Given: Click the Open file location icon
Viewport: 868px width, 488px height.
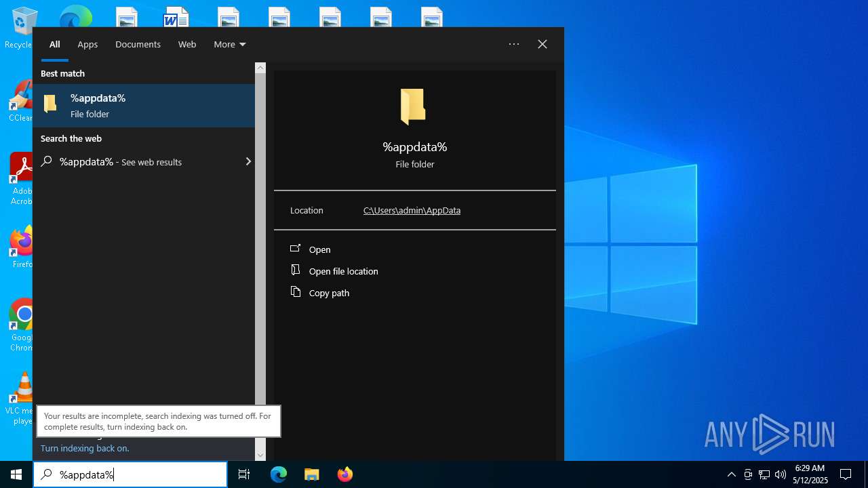Looking at the screenshot, I should click(295, 270).
